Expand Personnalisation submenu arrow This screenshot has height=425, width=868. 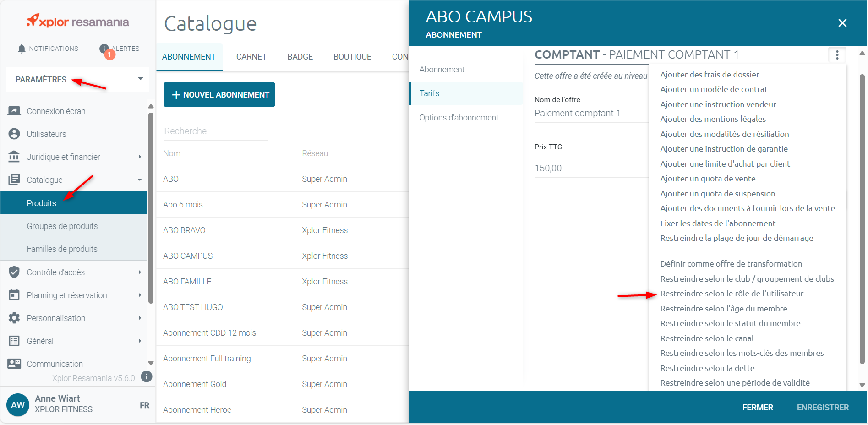(x=140, y=318)
